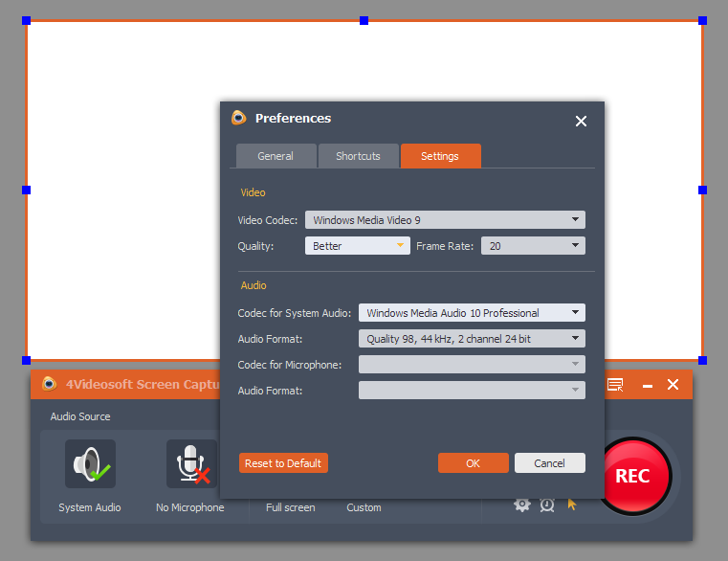The width and height of the screenshot is (728, 561).
Task: Click the Audio Source label
Action: [x=80, y=416]
